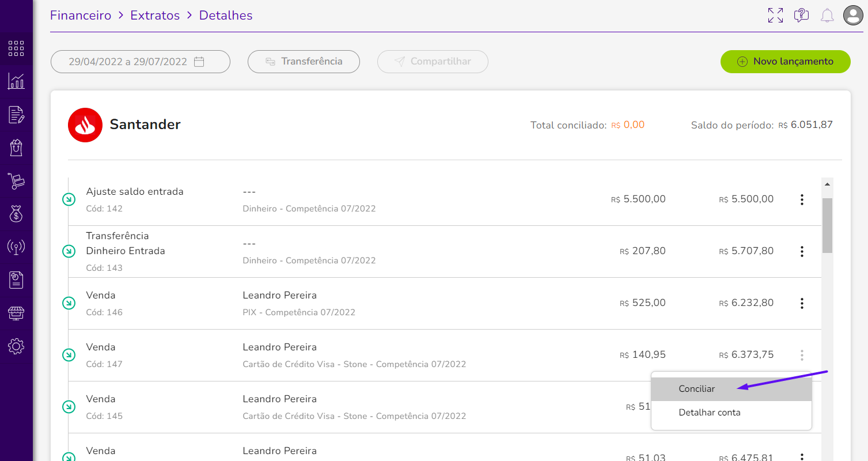Open the settings gear in sidebar
The height and width of the screenshot is (461, 868).
[x=16, y=346]
